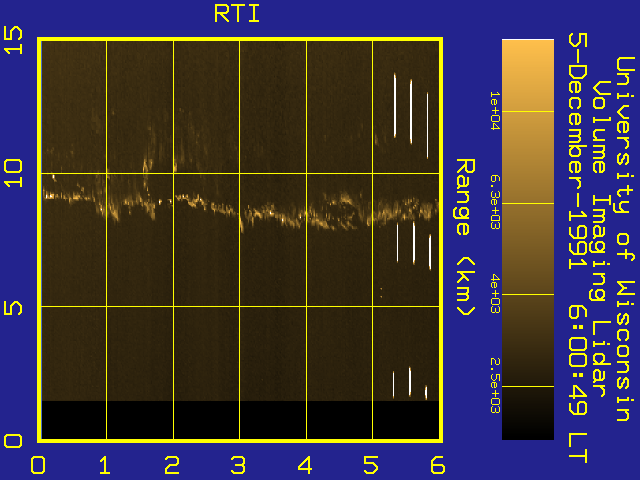The image size is (640, 480).
Task: Click the 5 range axis value
Action: [x=13, y=307]
